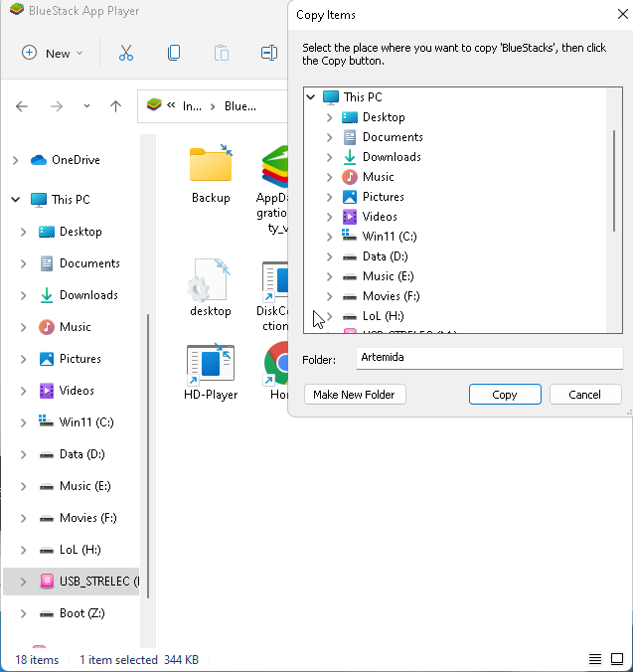The height and width of the screenshot is (672, 633).
Task: Expand Movies (F:) in Copy Items tree
Action: pos(329,296)
